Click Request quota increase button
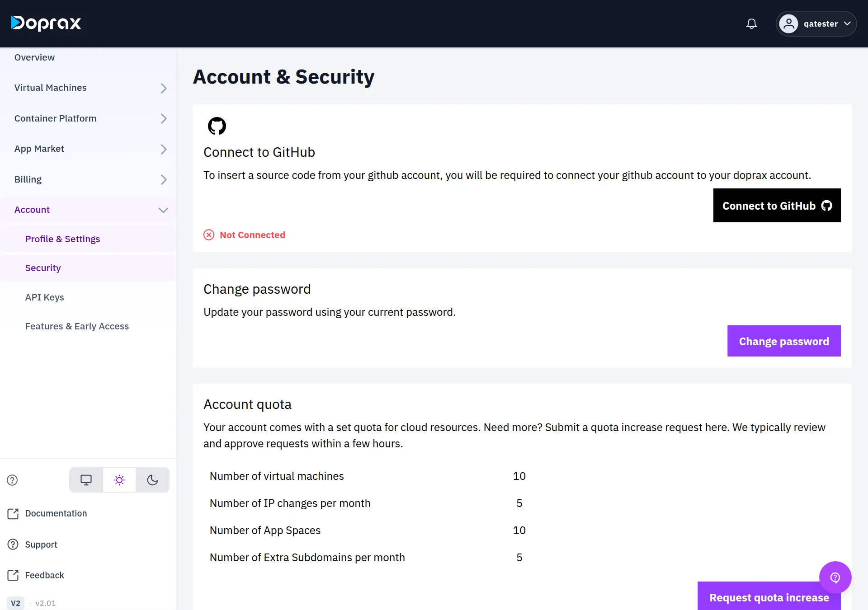Image resolution: width=868 pixels, height=610 pixels. pyautogui.click(x=769, y=596)
